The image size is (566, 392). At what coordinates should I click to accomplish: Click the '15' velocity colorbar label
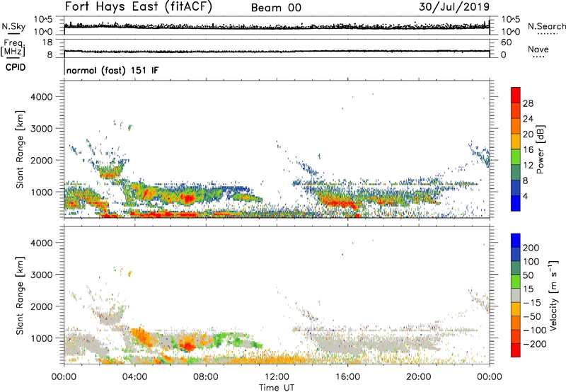tap(528, 289)
